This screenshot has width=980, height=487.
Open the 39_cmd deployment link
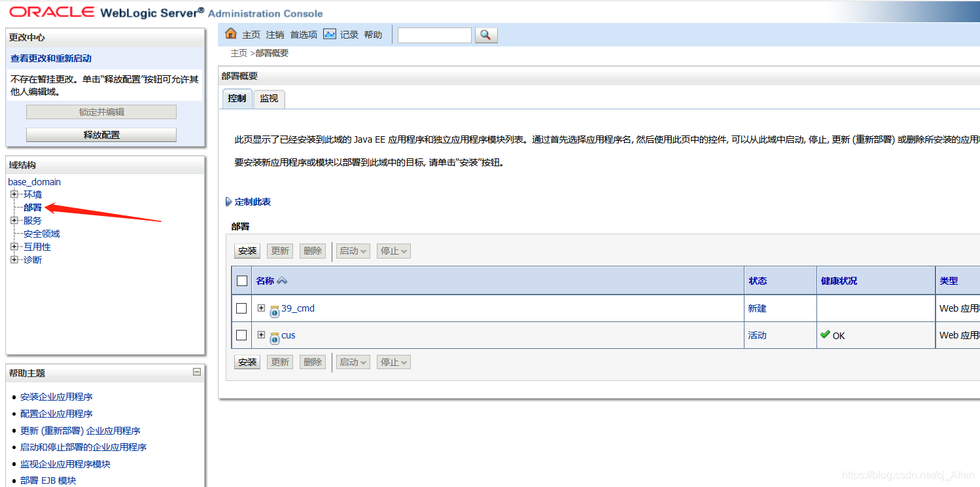(x=298, y=308)
